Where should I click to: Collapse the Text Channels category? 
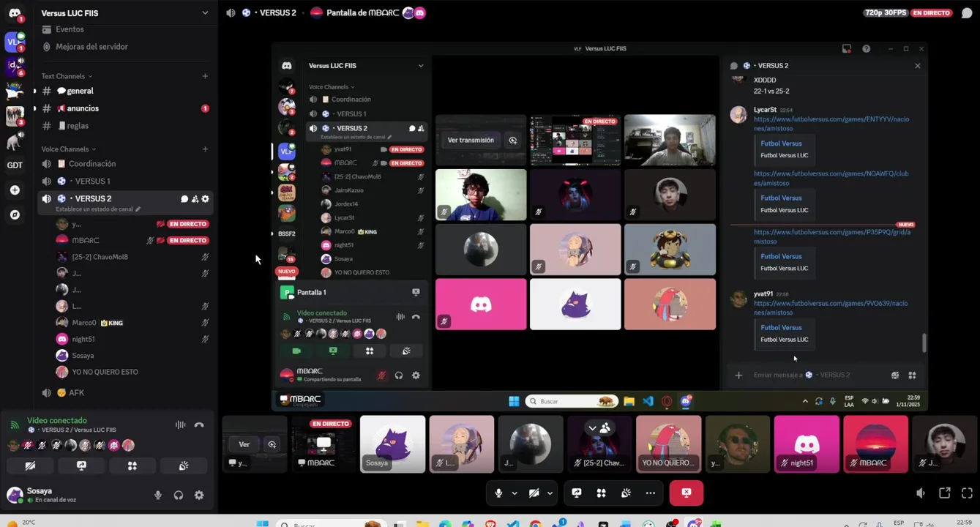67,76
